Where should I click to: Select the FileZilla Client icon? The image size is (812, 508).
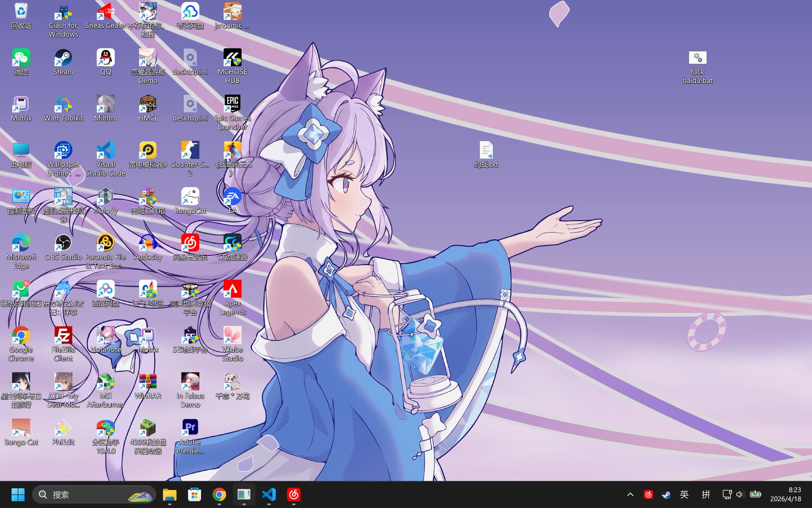click(x=63, y=344)
